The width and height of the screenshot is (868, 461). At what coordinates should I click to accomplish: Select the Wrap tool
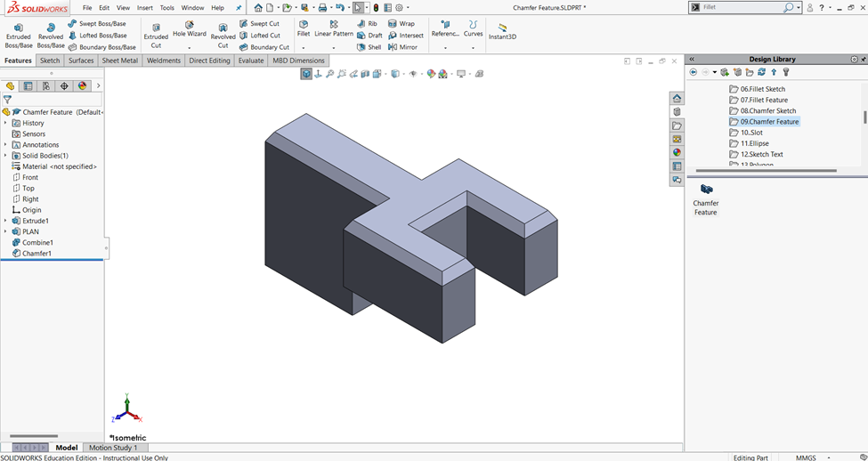[x=402, y=24]
